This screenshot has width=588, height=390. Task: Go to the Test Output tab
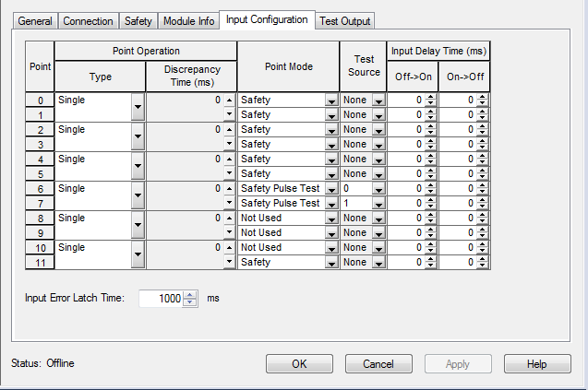click(345, 21)
